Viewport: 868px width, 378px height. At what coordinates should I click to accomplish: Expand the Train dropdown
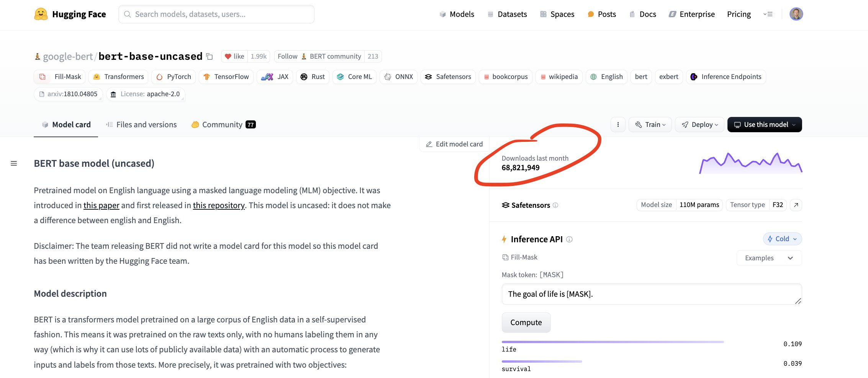(x=650, y=125)
